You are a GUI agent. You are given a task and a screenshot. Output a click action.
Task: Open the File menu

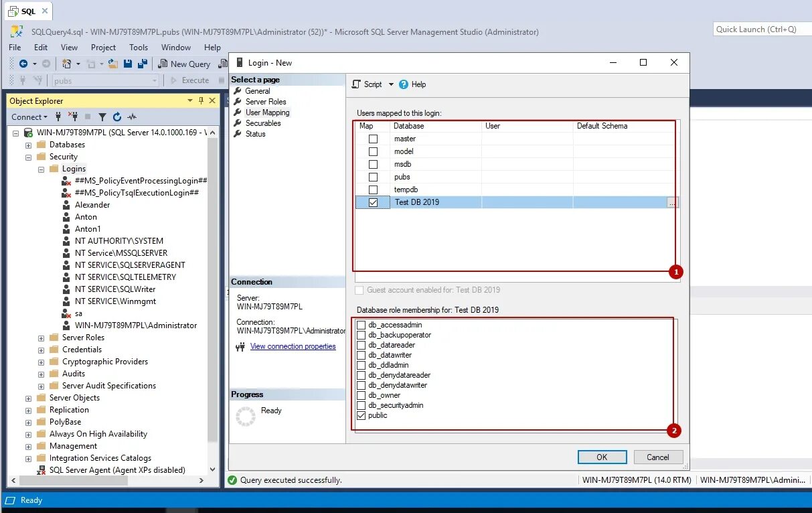pyautogui.click(x=16, y=48)
